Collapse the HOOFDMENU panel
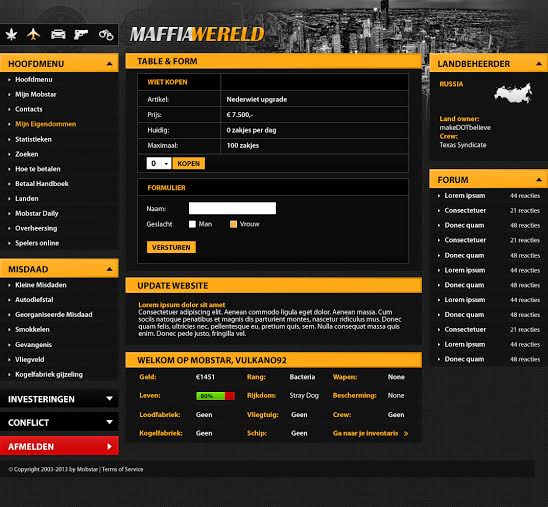Screen dimensions: 548x507 point(109,64)
